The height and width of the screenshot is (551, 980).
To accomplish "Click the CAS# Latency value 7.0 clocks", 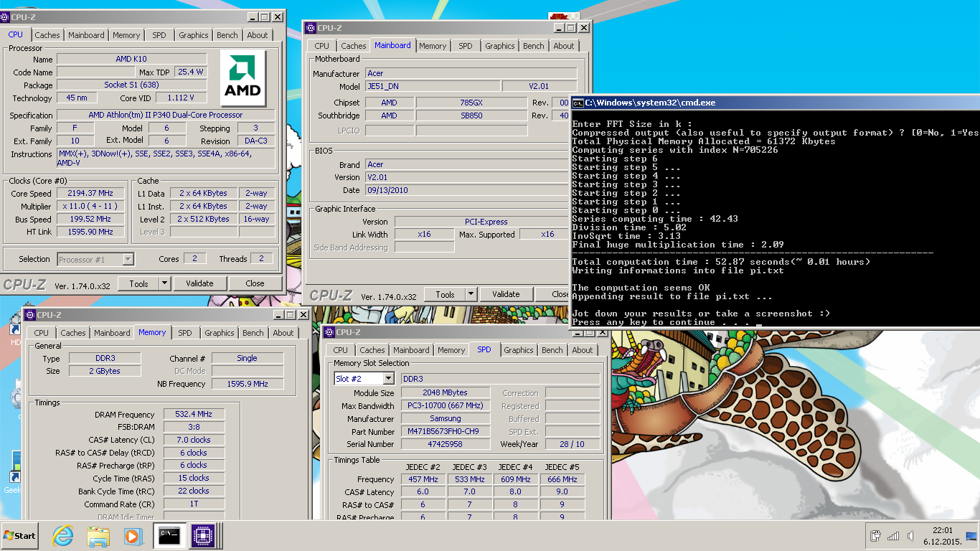I will [194, 441].
